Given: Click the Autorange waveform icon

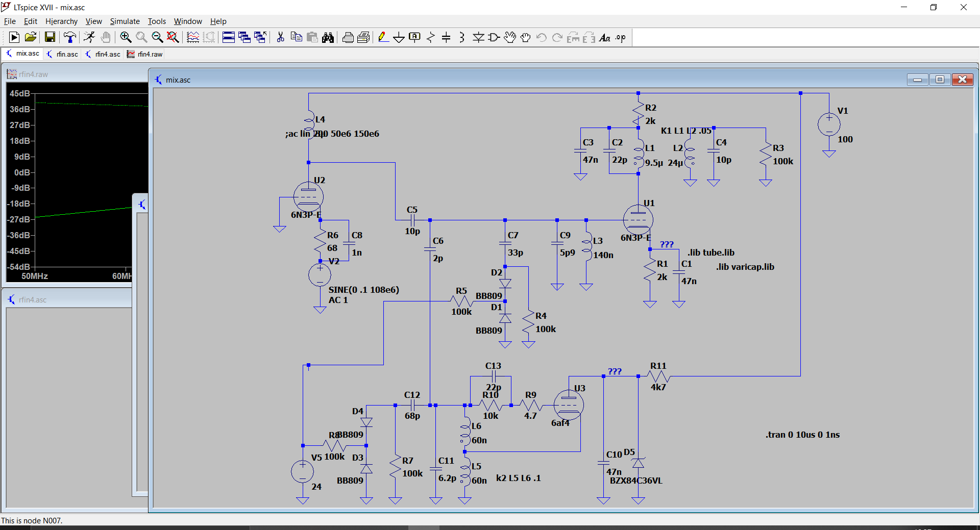Looking at the screenshot, I should click(193, 37).
